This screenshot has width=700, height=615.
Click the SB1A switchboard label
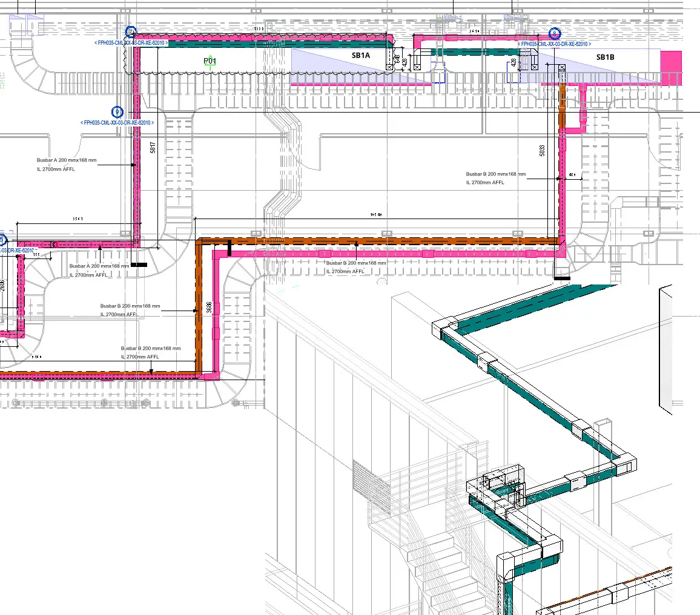coord(360,56)
